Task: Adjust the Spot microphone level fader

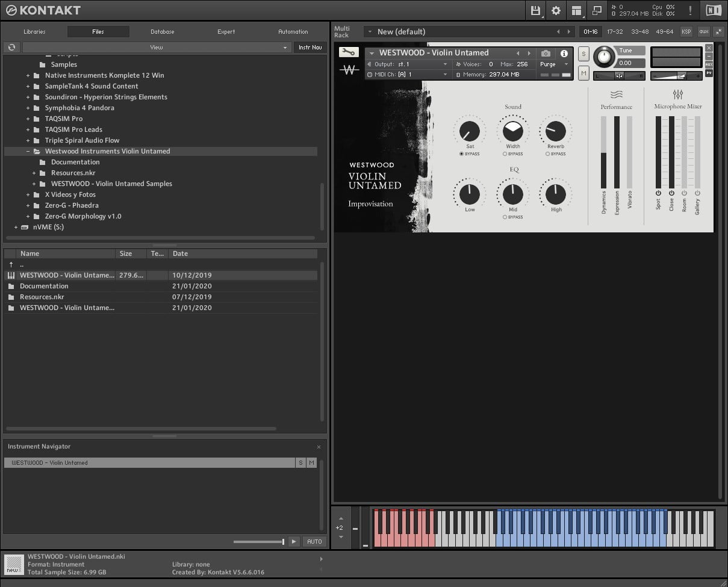Action: [x=658, y=153]
